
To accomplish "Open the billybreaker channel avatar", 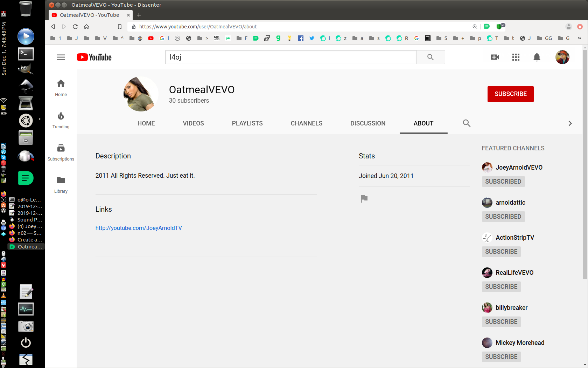I will pyautogui.click(x=487, y=308).
